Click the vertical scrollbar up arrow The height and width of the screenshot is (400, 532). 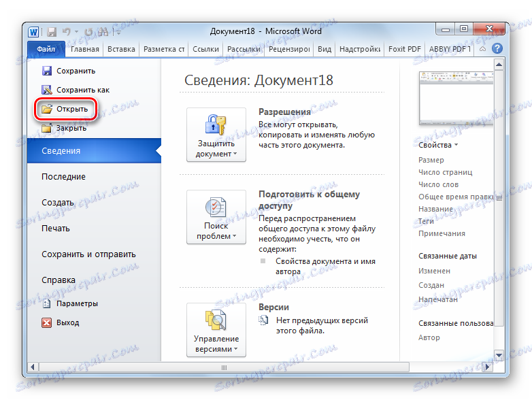(499, 65)
